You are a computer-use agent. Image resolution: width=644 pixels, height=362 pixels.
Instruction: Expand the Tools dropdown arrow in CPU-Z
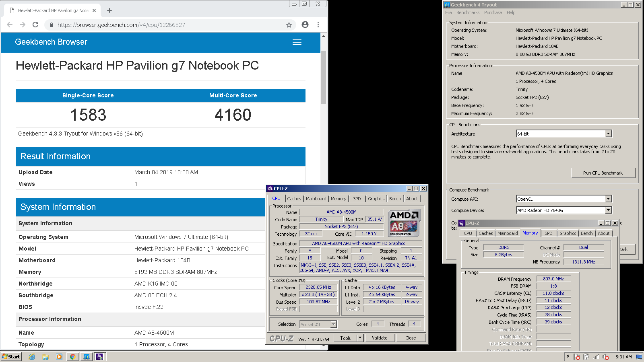(360, 338)
